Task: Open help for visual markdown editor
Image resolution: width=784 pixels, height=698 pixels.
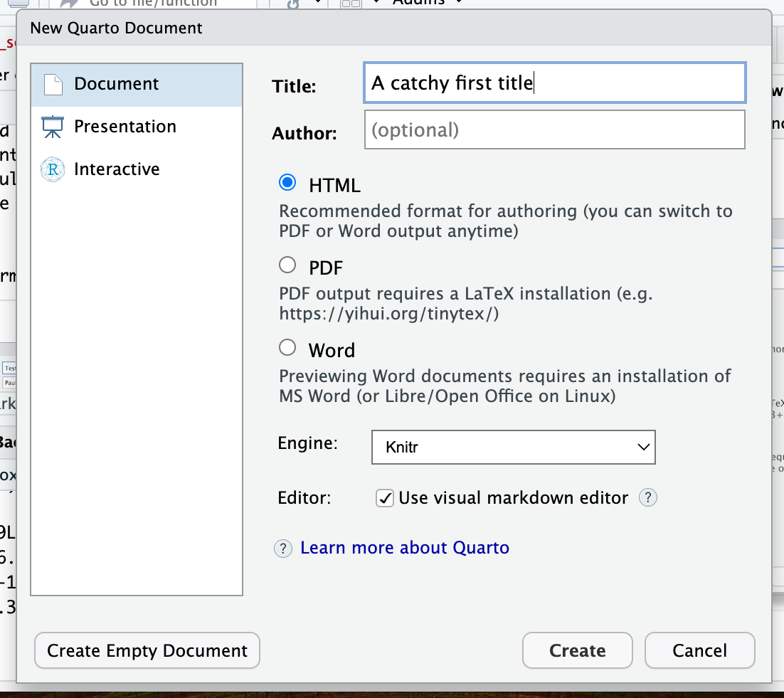Action: click(x=647, y=498)
